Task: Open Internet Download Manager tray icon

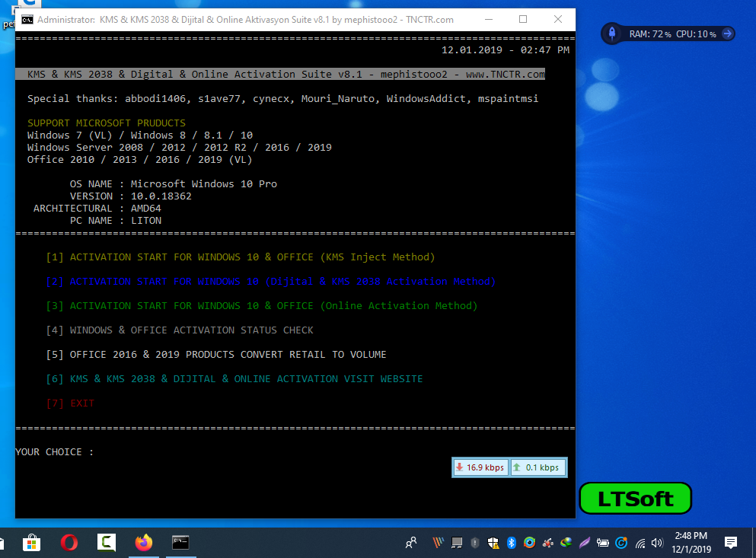Action: coord(566,543)
